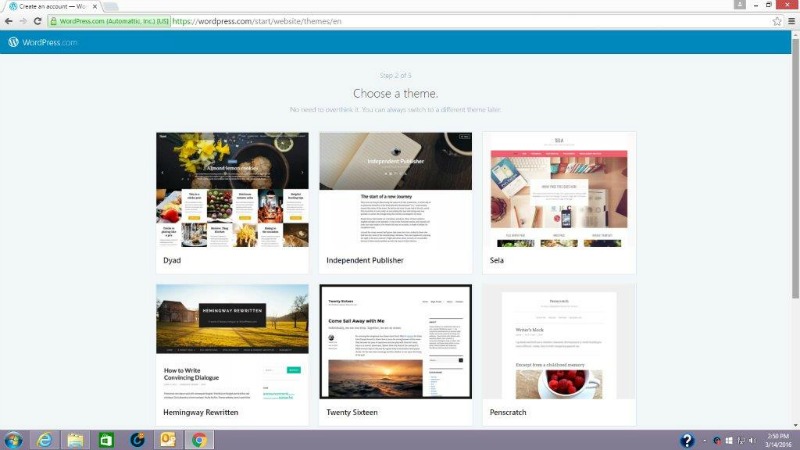Image resolution: width=800 pixels, height=450 pixels.
Task: Choose the Sela theme thumbnail
Action: tap(559, 190)
